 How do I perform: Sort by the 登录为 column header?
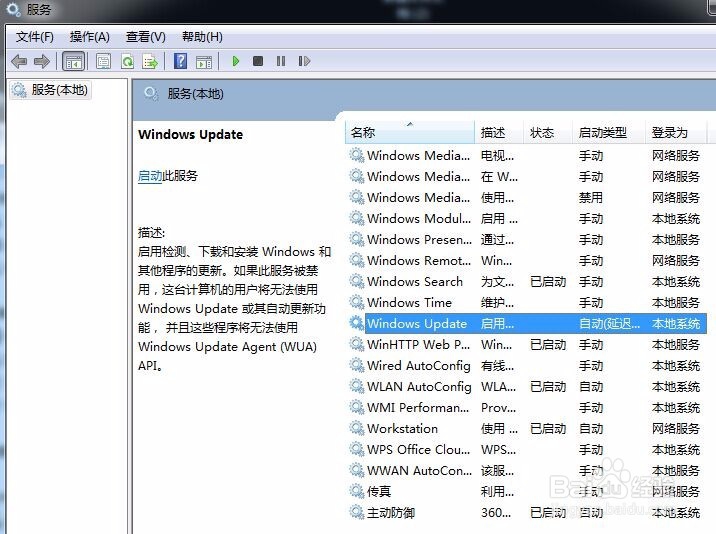[676, 132]
